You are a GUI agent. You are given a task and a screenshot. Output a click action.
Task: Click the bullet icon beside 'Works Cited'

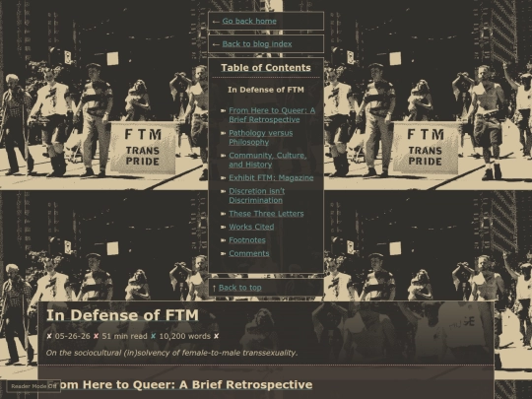[x=223, y=227]
